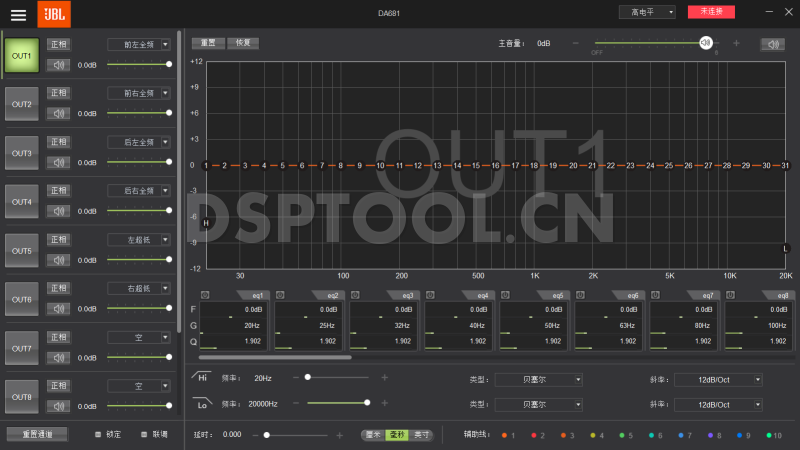Toggle 正相 phase for OUT5
Image resolution: width=800 pixels, height=450 pixels.
[59, 239]
